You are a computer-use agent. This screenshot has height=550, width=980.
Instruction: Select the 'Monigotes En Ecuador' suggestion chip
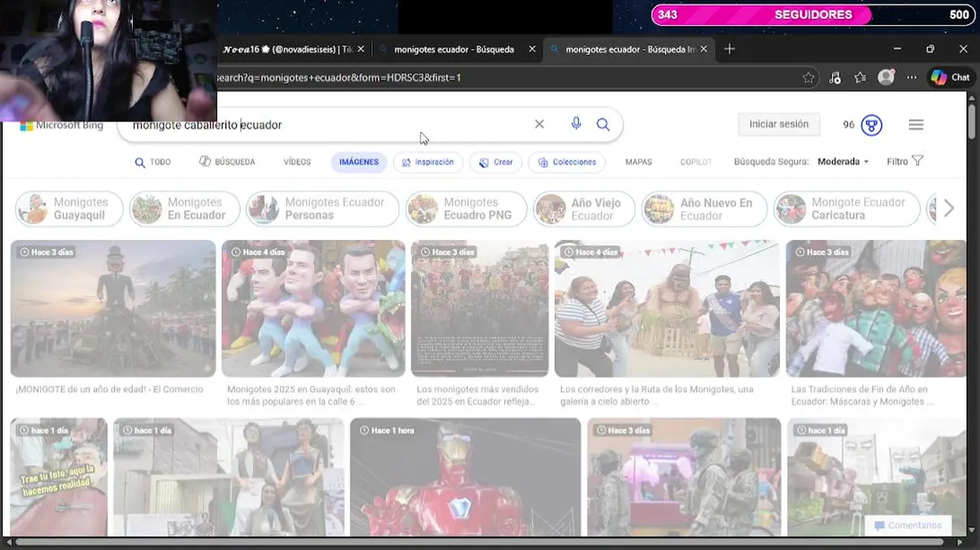click(185, 209)
